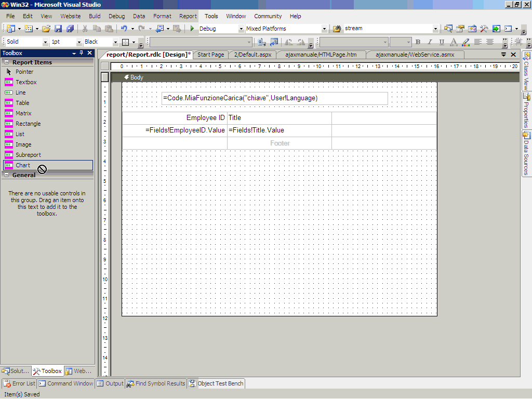Select the Footer table cell
Screen dimensions: 532x399
pyautogui.click(x=279, y=143)
